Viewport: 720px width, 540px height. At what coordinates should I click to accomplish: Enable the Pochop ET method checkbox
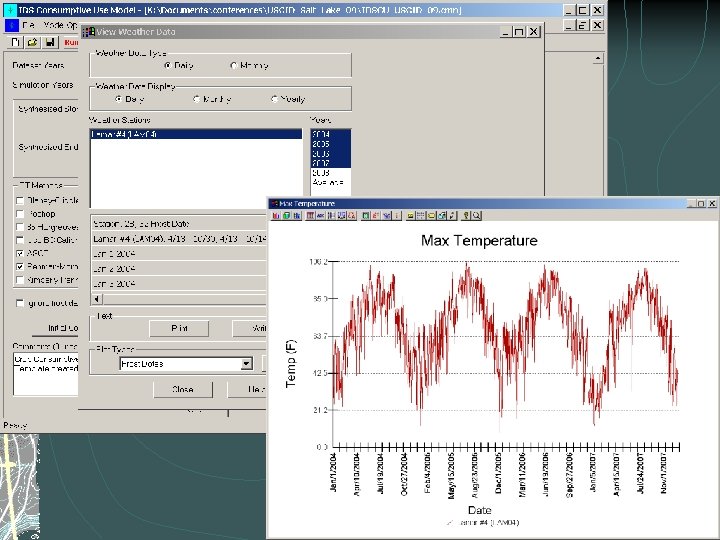[20, 214]
